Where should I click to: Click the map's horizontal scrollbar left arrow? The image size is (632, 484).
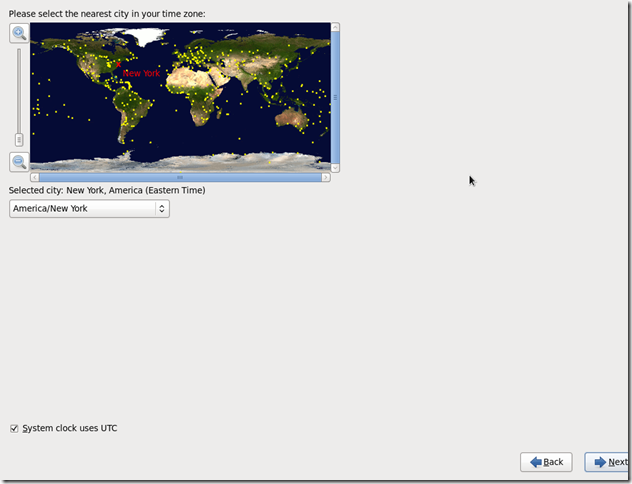[x=35, y=177]
